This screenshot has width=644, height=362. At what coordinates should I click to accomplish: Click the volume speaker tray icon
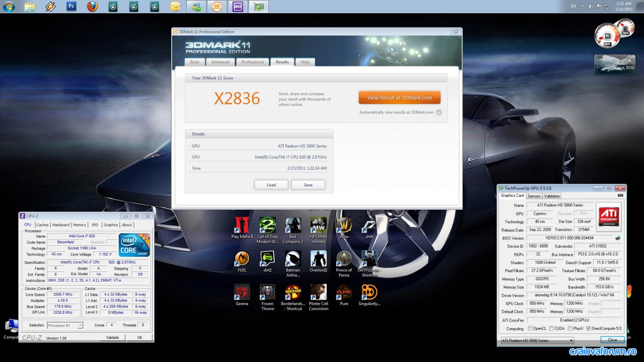(x=591, y=6)
